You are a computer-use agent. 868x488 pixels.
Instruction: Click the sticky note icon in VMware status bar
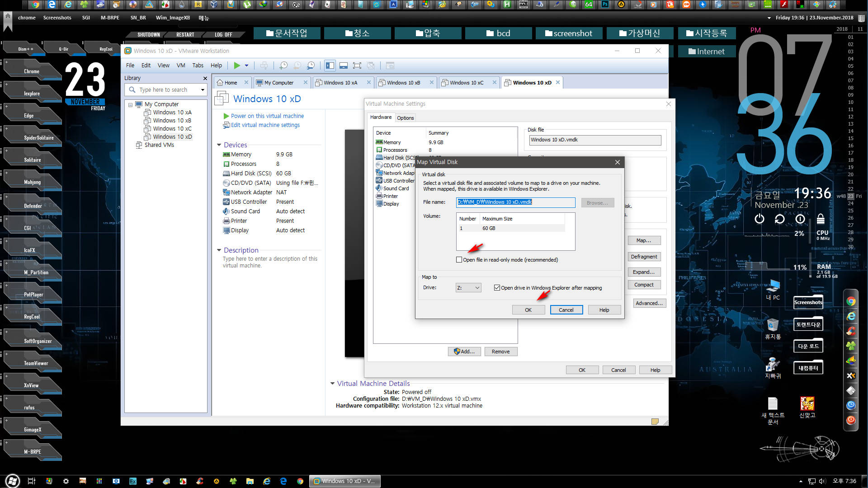(655, 422)
